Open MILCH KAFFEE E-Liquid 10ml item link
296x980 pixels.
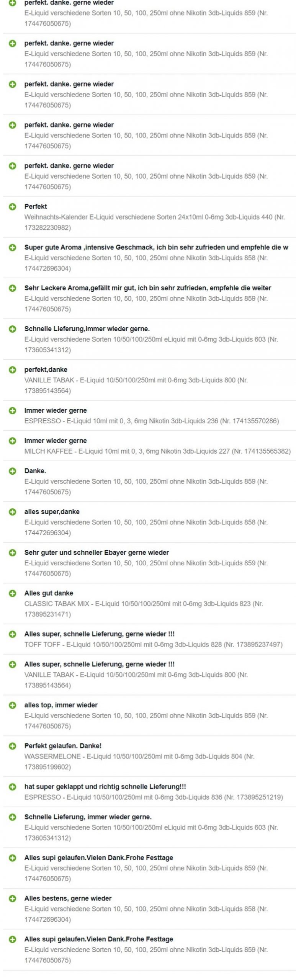pos(157,451)
